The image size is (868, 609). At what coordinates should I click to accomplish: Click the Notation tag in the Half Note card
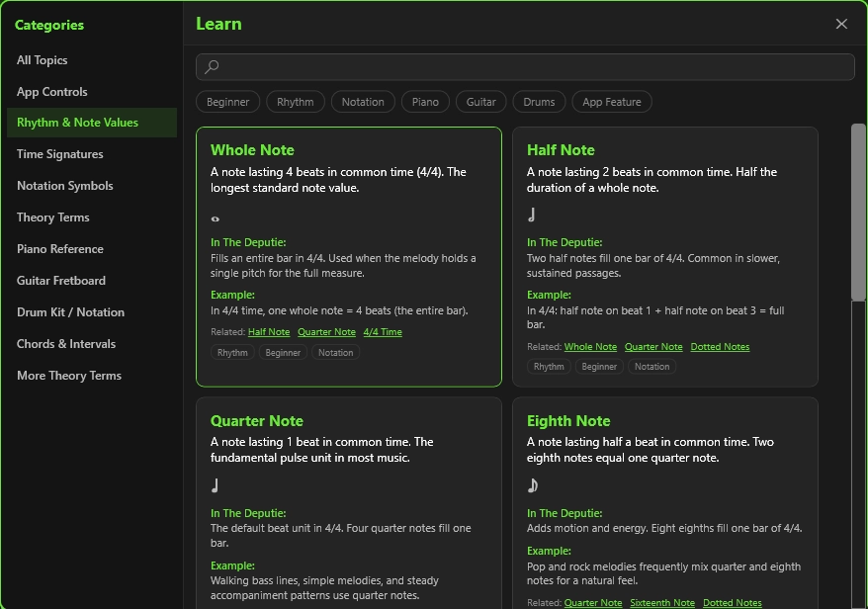coord(652,367)
